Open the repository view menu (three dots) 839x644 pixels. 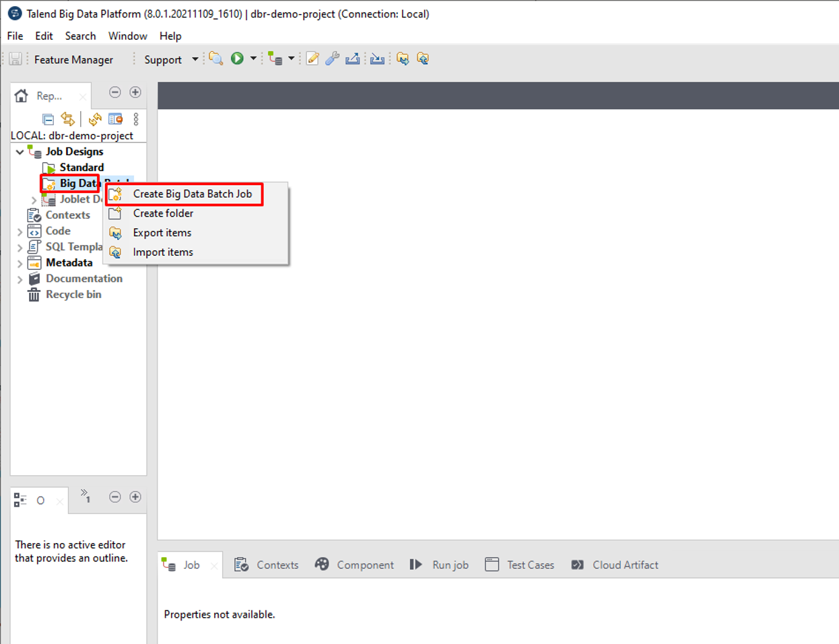point(136,119)
